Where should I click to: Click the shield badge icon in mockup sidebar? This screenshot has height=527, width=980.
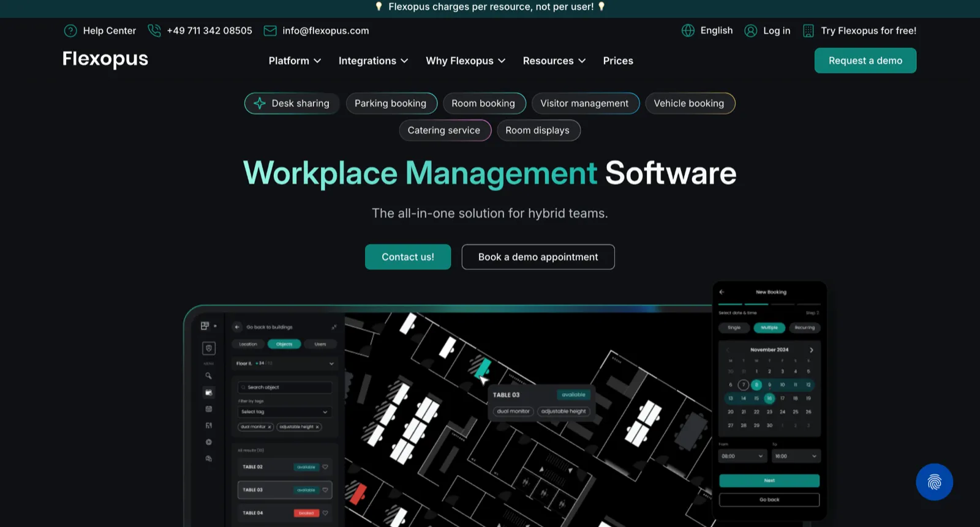pos(208,348)
